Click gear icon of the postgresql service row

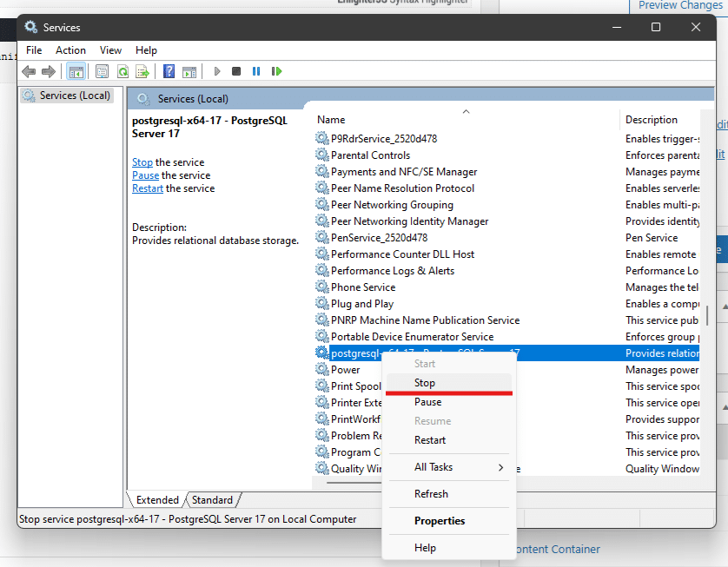point(321,353)
